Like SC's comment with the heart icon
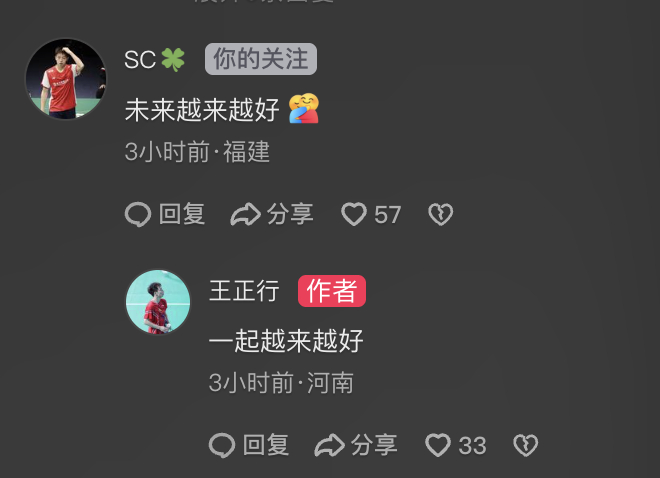The width and height of the screenshot is (660, 478). coord(354,214)
